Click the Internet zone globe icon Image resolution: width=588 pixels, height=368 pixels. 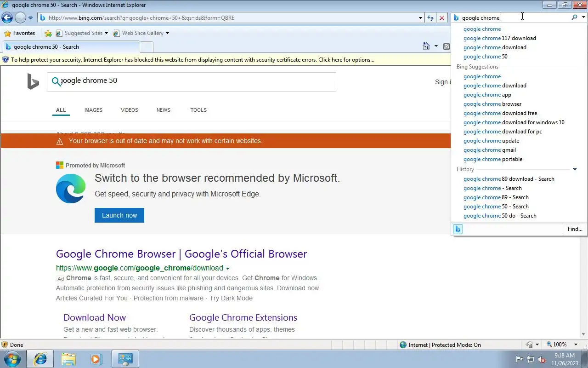click(x=403, y=345)
